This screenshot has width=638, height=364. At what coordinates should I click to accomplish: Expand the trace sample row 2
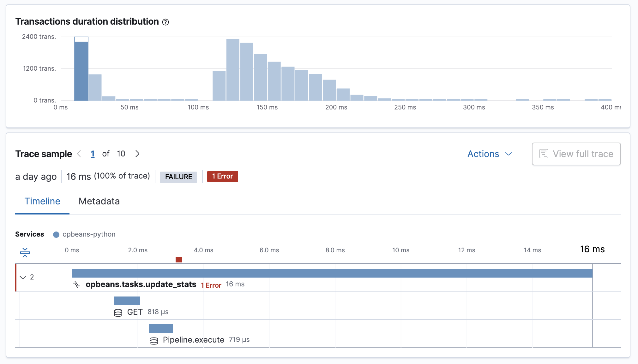tap(24, 277)
